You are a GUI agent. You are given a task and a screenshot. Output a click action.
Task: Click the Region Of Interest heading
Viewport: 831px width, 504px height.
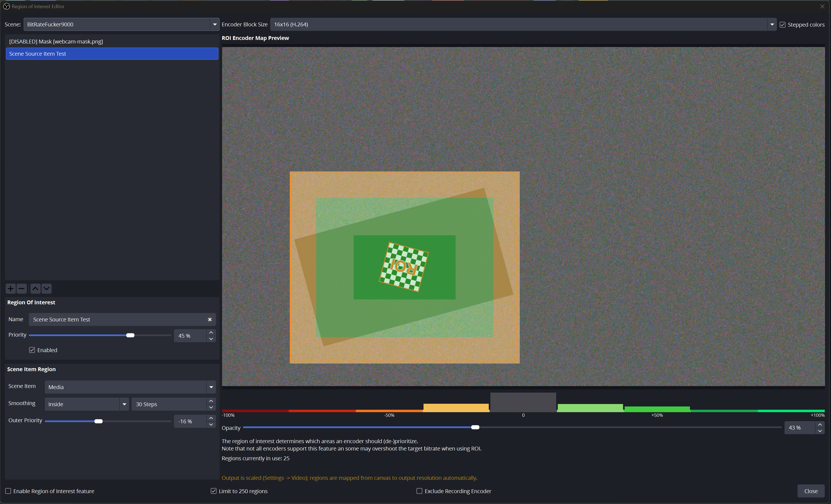(x=31, y=302)
